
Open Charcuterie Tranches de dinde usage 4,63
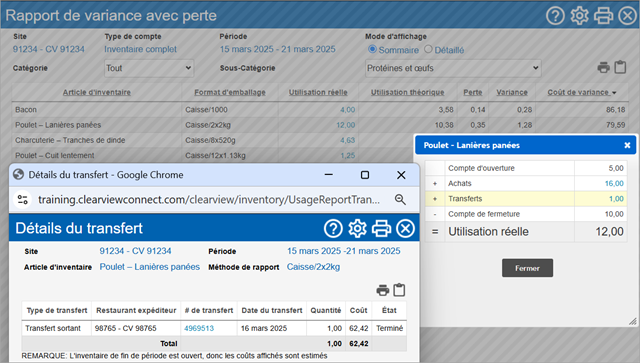point(347,140)
